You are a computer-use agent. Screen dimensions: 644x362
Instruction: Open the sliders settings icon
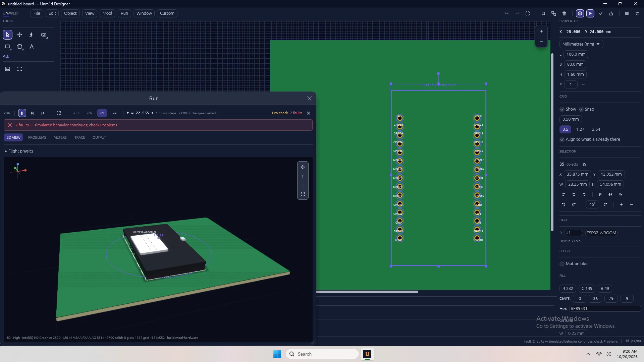(637, 13)
